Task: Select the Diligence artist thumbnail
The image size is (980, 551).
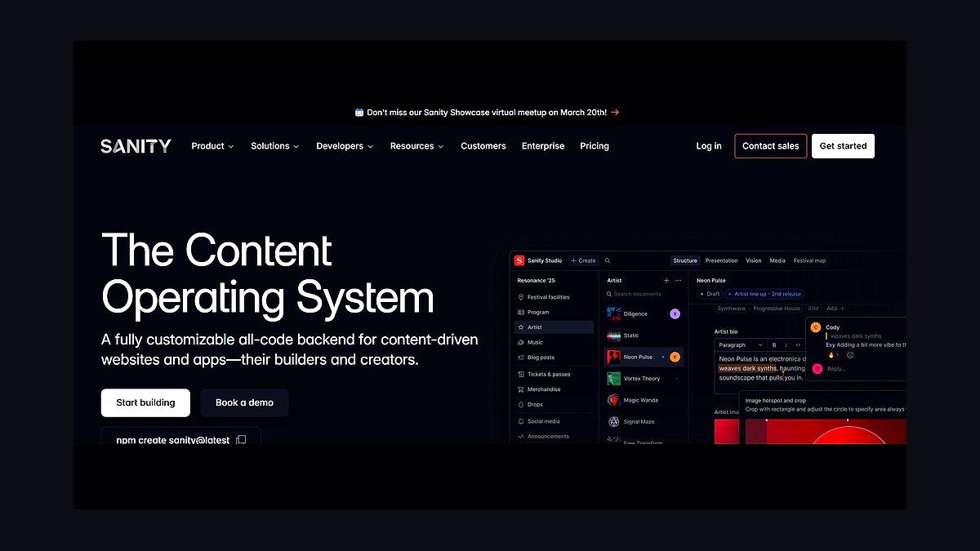Action: (613, 313)
